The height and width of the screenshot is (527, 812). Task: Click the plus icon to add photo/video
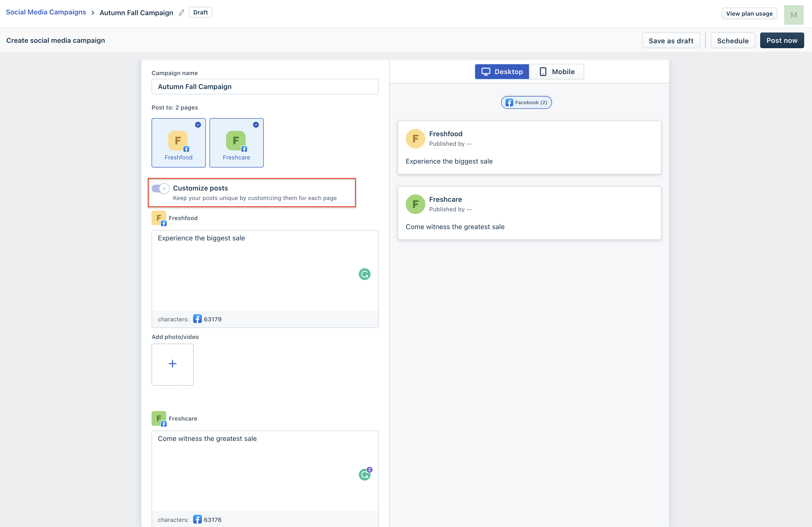(x=173, y=364)
